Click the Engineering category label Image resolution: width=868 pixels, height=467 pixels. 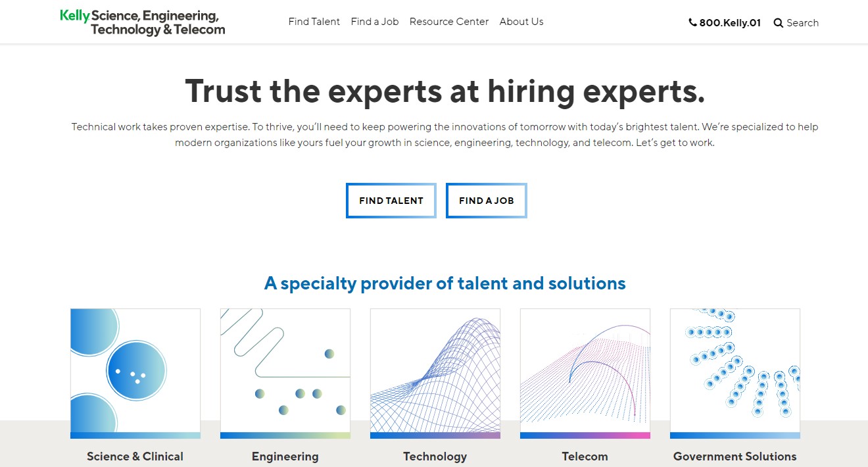(285, 456)
